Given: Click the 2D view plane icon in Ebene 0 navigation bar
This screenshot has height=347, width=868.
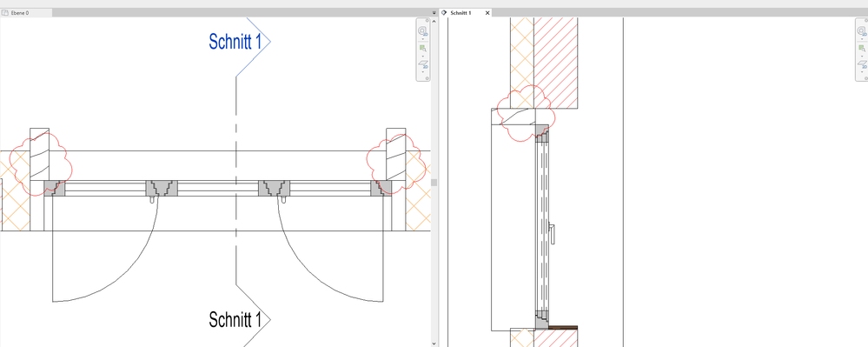Looking at the screenshot, I should point(423,65).
